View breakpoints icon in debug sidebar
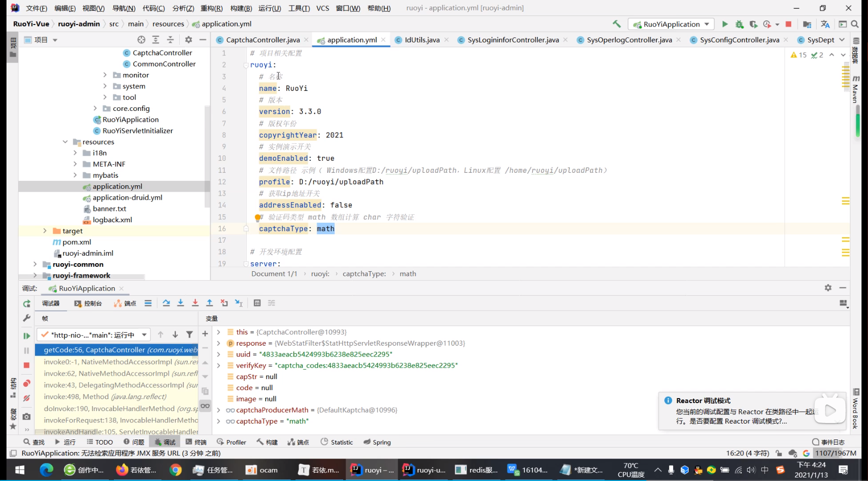 coord(26,383)
